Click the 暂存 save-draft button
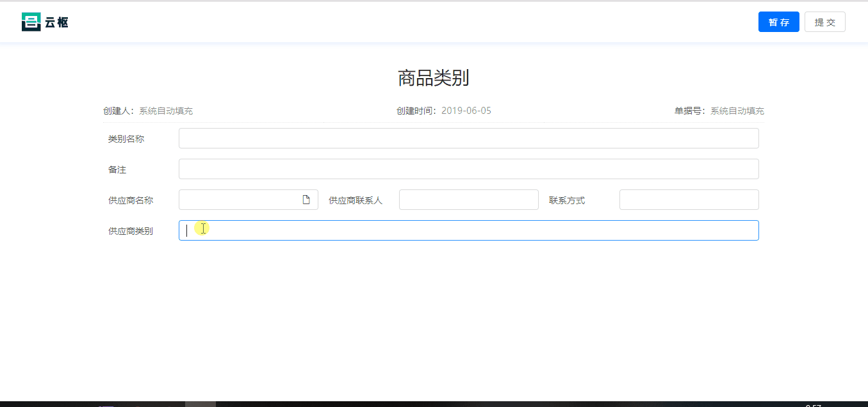The image size is (868, 407). [x=778, y=22]
